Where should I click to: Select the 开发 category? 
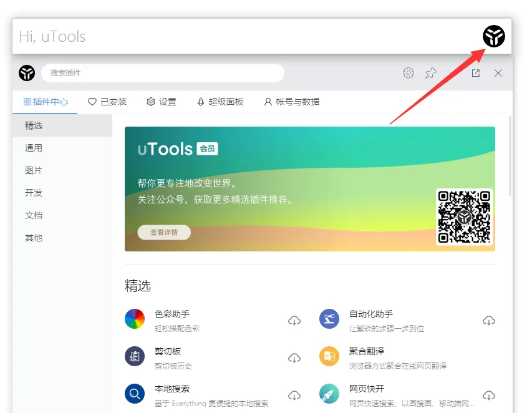click(x=62, y=193)
